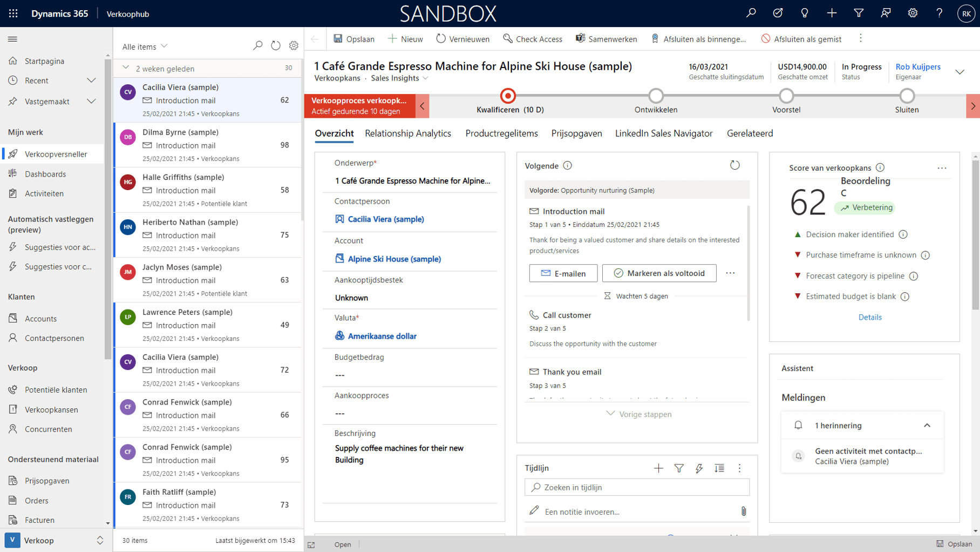Image resolution: width=980 pixels, height=552 pixels.
Task: Open the Gerelateerd tab
Action: pos(750,133)
